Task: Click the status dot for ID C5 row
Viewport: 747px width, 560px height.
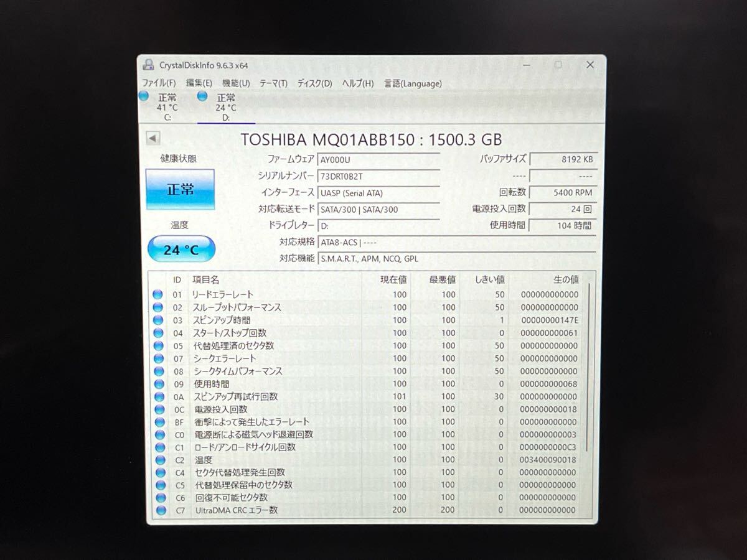Action: (x=160, y=485)
